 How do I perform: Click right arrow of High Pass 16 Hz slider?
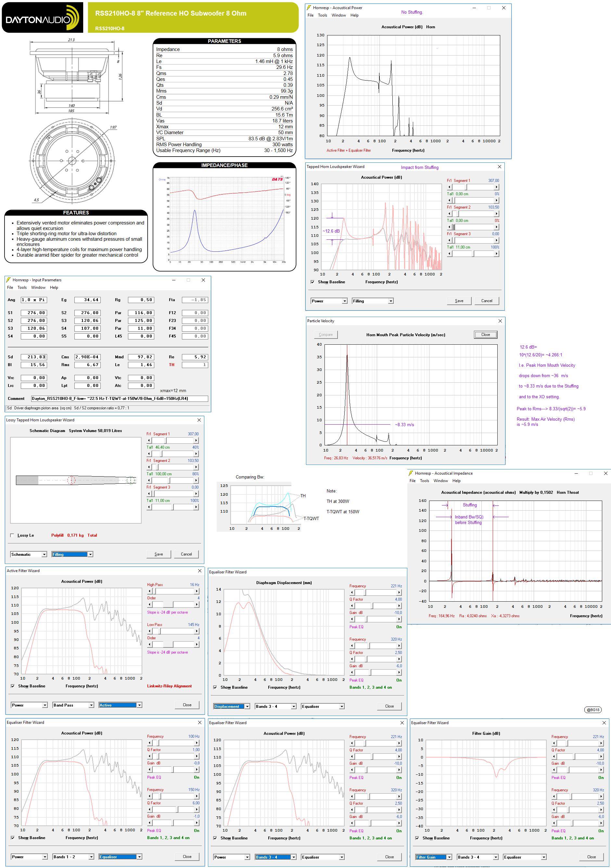[x=197, y=591]
